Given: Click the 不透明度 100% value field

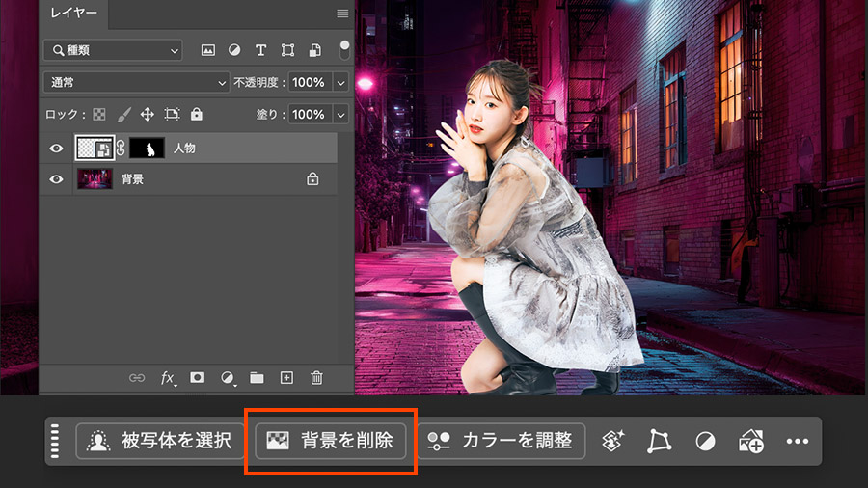Looking at the screenshot, I should (310, 82).
